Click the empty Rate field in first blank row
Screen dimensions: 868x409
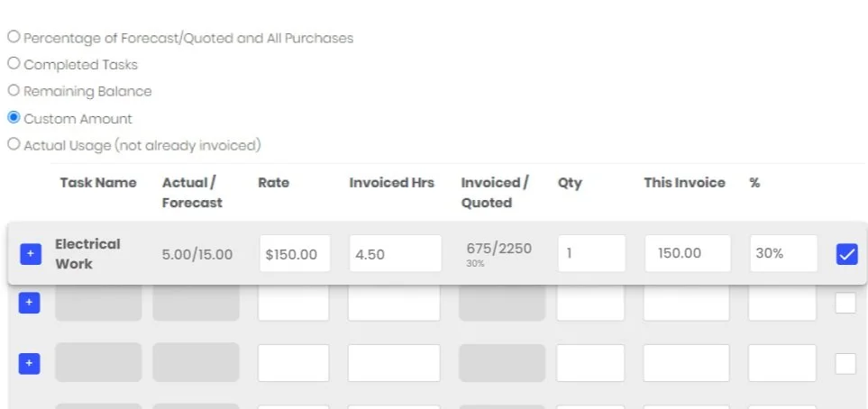click(x=294, y=303)
